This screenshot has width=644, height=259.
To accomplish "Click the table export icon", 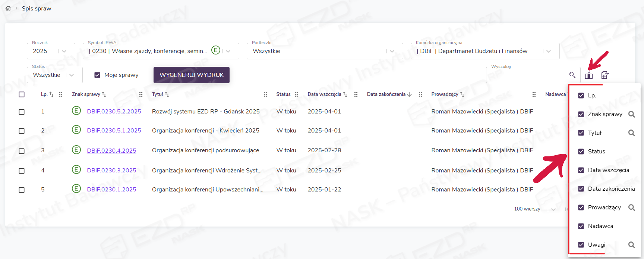I will click(605, 75).
